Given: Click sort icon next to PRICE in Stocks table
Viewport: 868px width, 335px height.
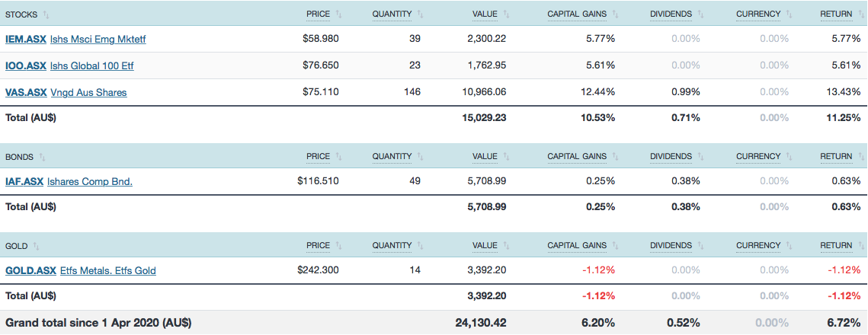Looking at the screenshot, I should click(338, 14).
